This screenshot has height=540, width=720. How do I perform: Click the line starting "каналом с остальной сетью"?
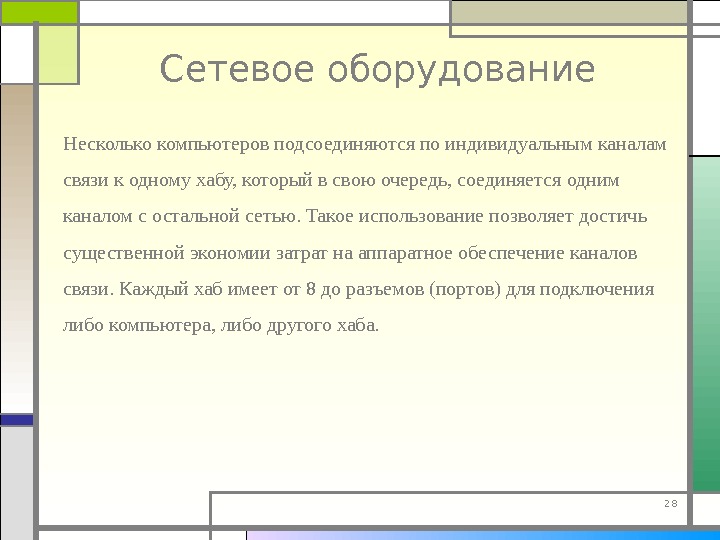click(x=355, y=216)
